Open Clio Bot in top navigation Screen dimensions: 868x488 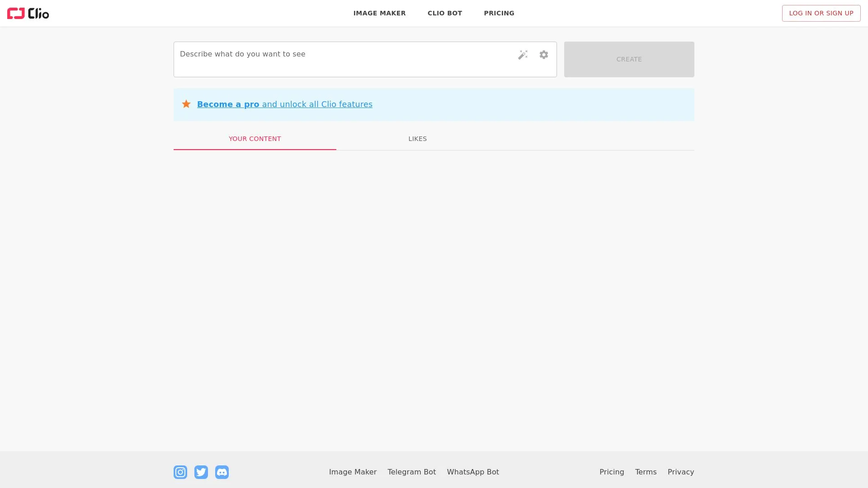click(x=445, y=13)
